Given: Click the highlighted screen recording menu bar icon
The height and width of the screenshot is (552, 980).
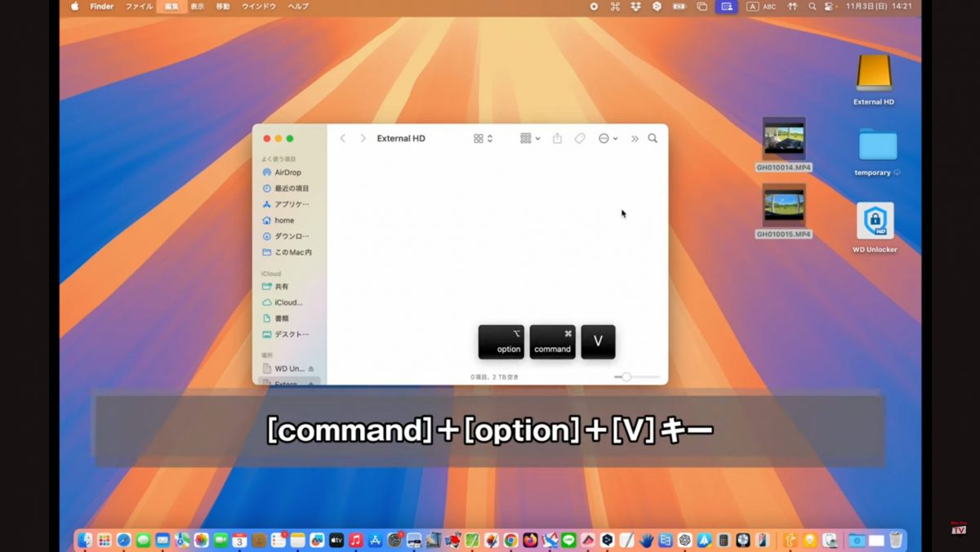Looking at the screenshot, I should 727,7.
